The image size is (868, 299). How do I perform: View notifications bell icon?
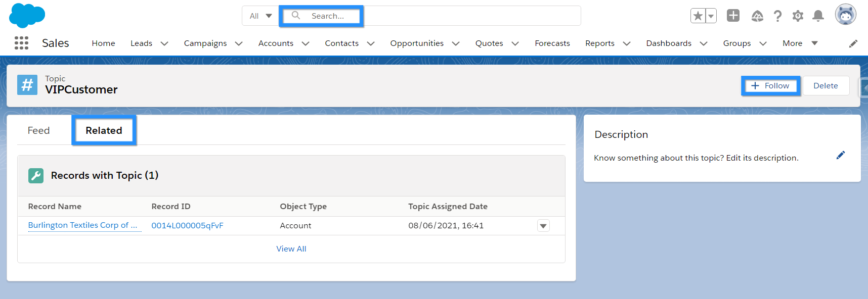(818, 16)
